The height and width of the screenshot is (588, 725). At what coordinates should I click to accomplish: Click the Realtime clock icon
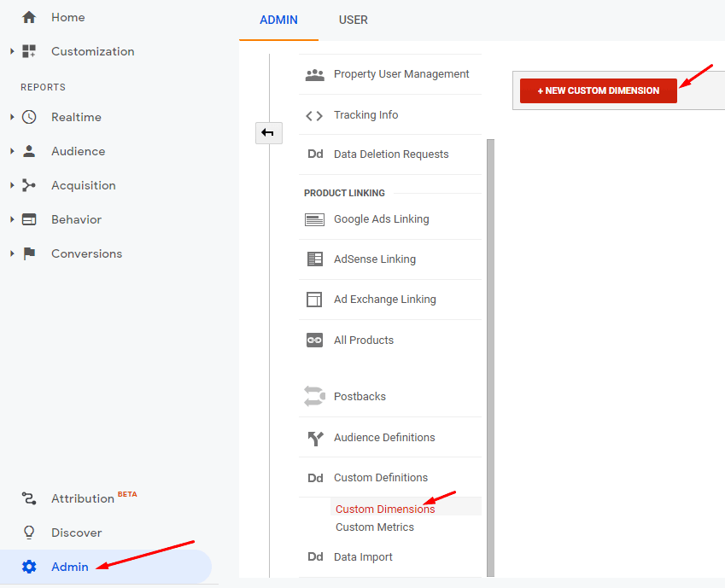pos(29,117)
